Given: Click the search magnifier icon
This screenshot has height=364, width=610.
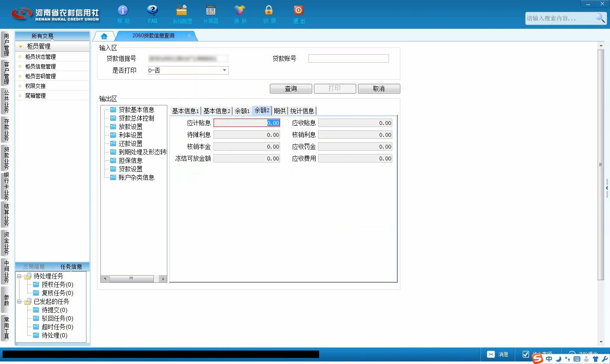Looking at the screenshot, I should 600,18.
